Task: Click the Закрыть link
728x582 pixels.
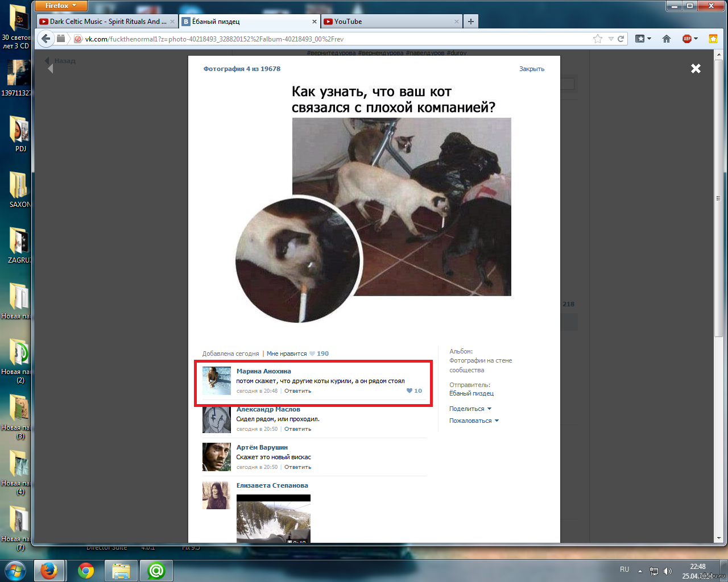Action: tap(532, 69)
